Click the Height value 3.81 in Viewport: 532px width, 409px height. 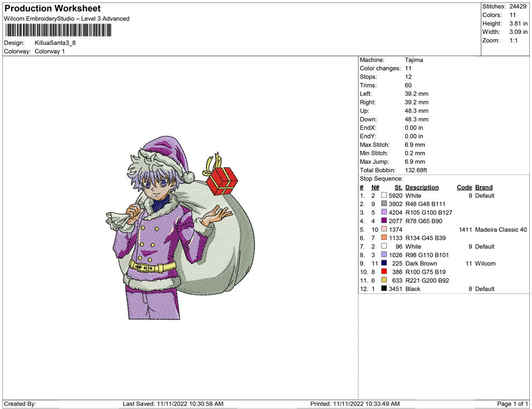click(519, 24)
